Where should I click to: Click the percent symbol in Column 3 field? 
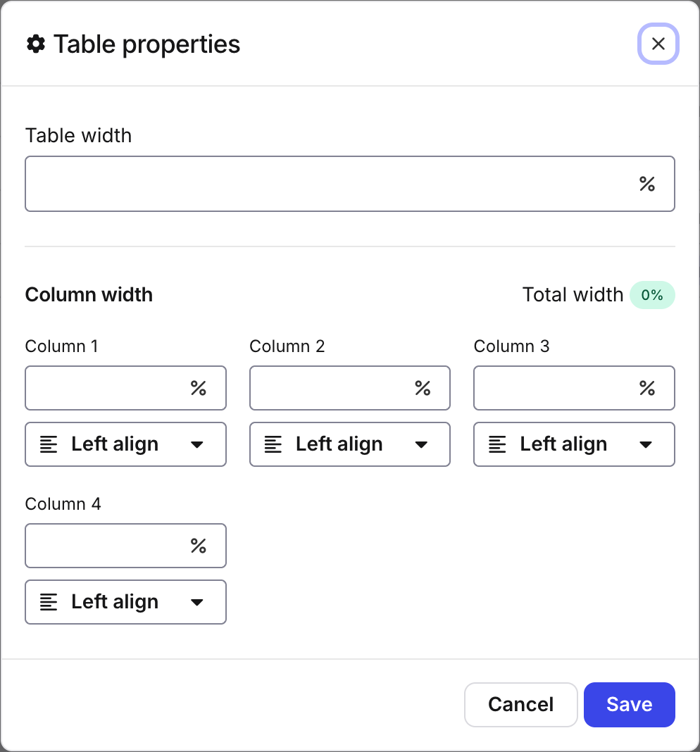click(x=646, y=388)
